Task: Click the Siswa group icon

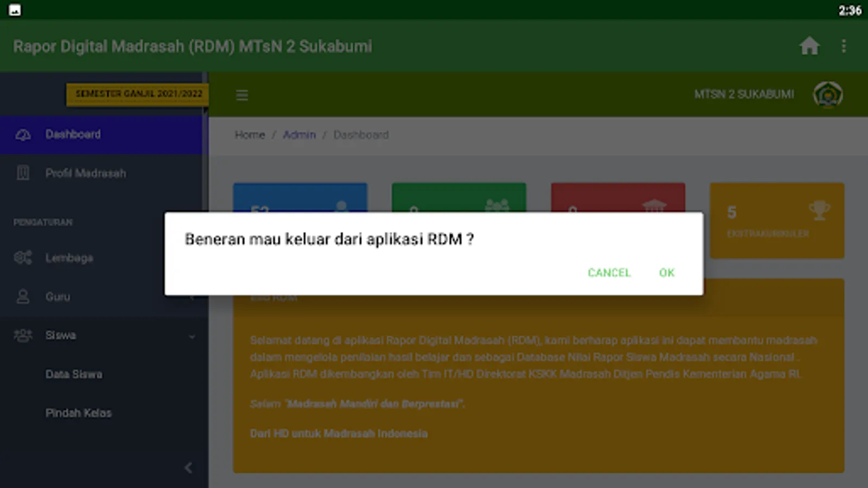Action: [23, 335]
